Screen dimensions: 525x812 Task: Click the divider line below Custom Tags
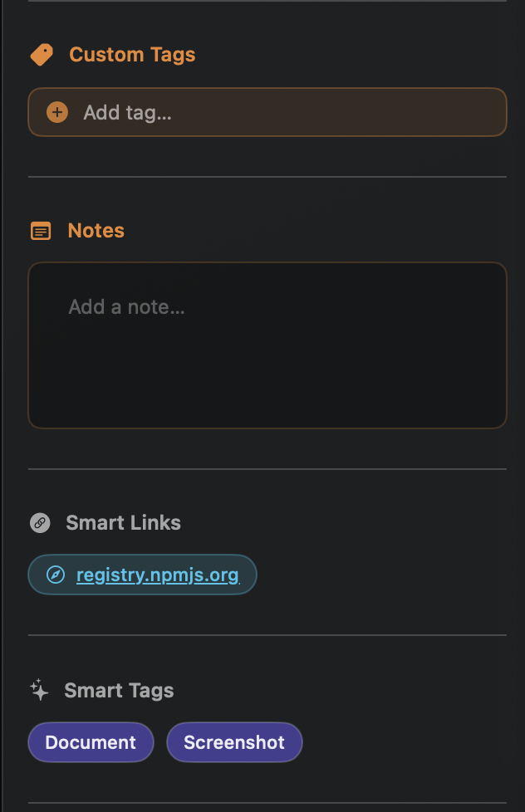coord(267,177)
